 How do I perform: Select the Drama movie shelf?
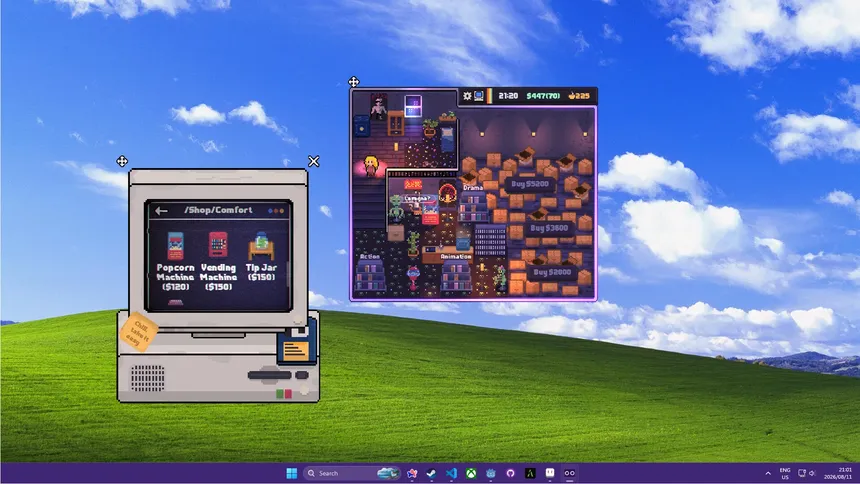point(473,206)
